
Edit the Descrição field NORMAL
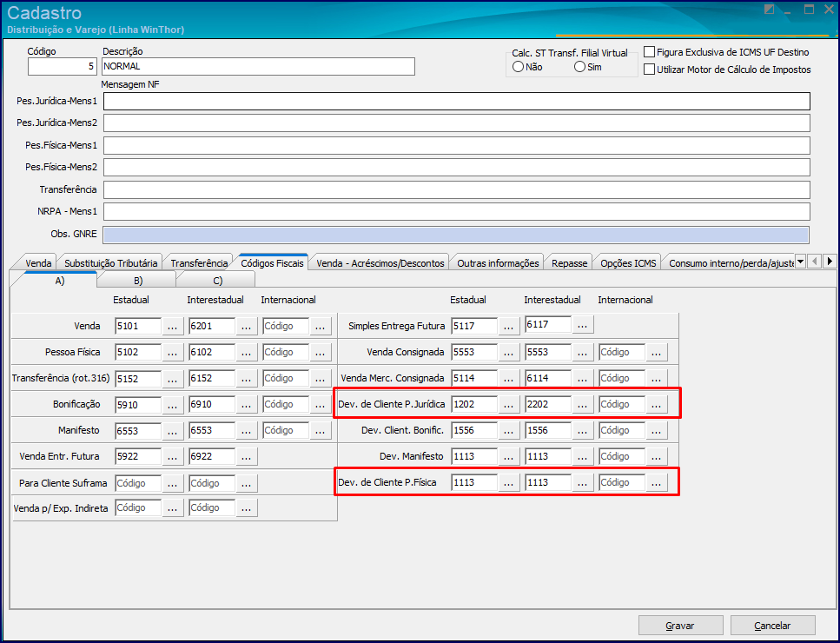tap(258, 66)
